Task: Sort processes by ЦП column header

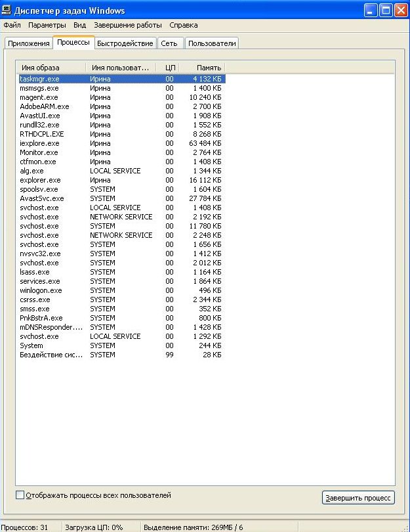Action: click(169, 68)
